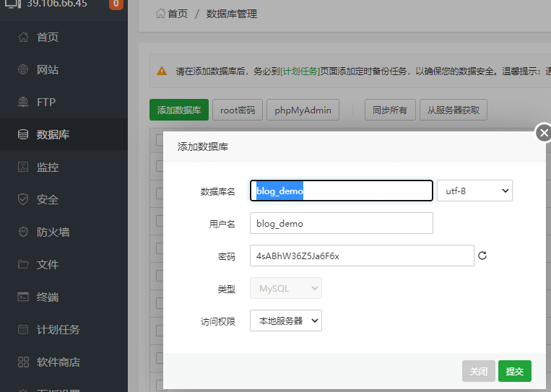Click the orange warning triangle icon

[162, 71]
